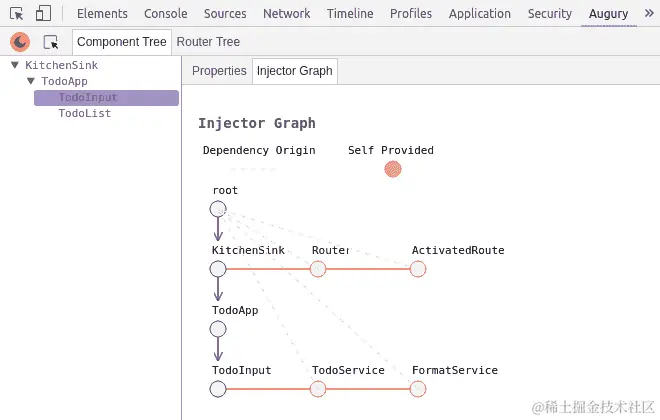Viewport: 660px width, 420px height.
Task: Click the 'Self Provided' legend label
Action: pos(391,150)
